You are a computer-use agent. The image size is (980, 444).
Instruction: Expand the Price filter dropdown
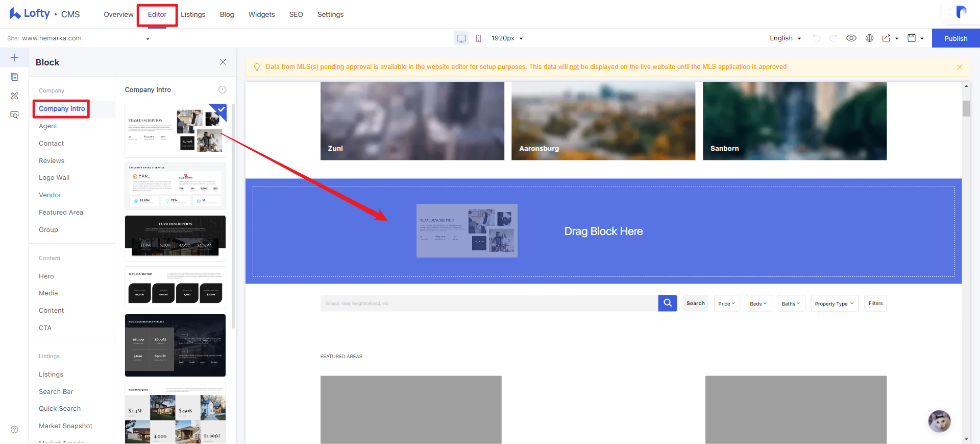click(x=727, y=303)
